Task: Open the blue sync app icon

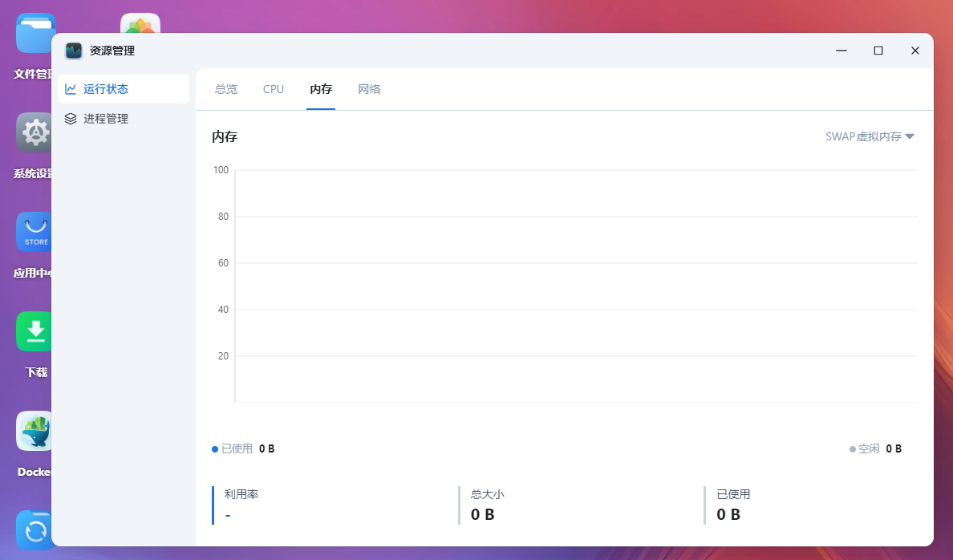Action: [34, 530]
